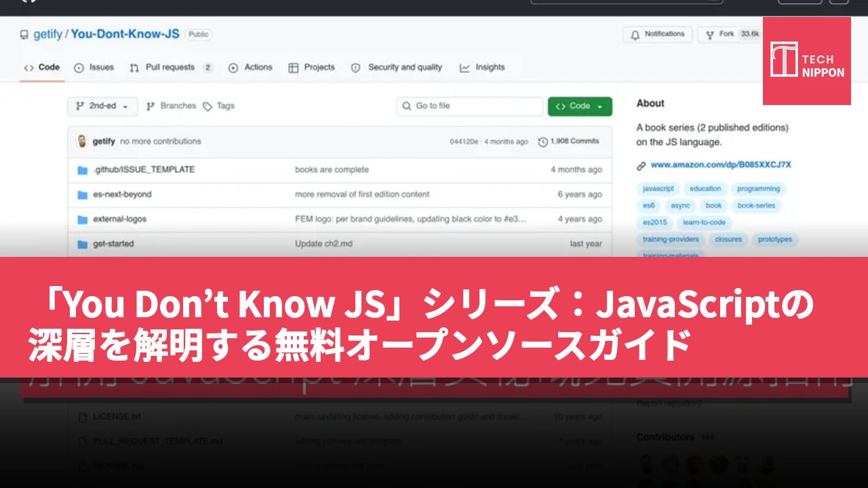Image resolution: width=868 pixels, height=488 pixels.
Task: Click getify's avatar in the latest commit row
Action: pyautogui.click(x=82, y=141)
